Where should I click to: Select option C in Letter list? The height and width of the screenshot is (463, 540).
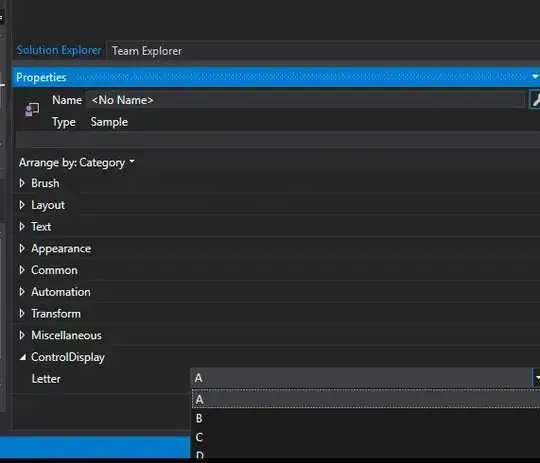[x=365, y=437]
